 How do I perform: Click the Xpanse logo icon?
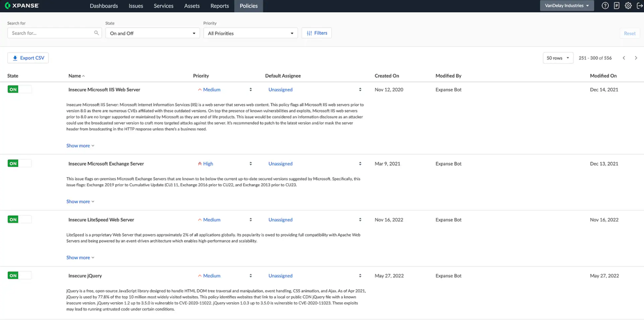pyautogui.click(x=8, y=6)
